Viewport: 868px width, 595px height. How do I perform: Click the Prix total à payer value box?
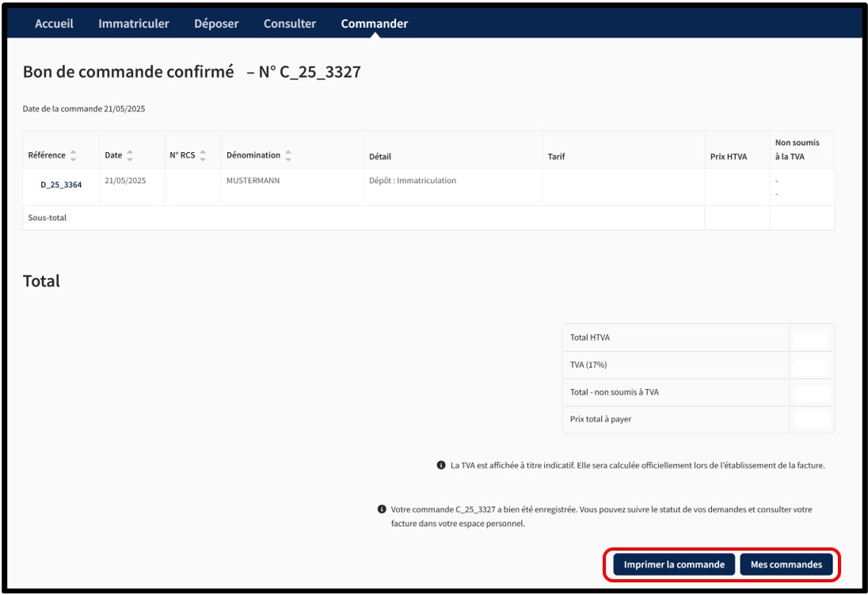coord(811,419)
